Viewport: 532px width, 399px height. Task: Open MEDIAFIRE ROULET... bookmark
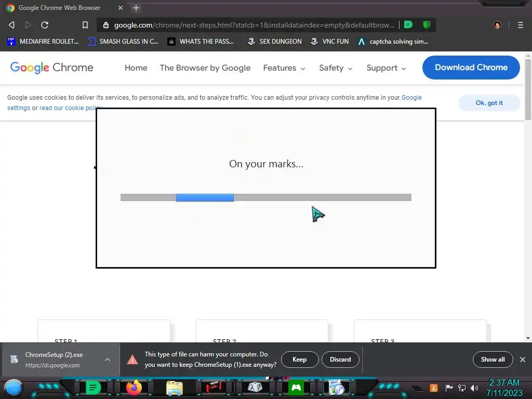coord(43,42)
